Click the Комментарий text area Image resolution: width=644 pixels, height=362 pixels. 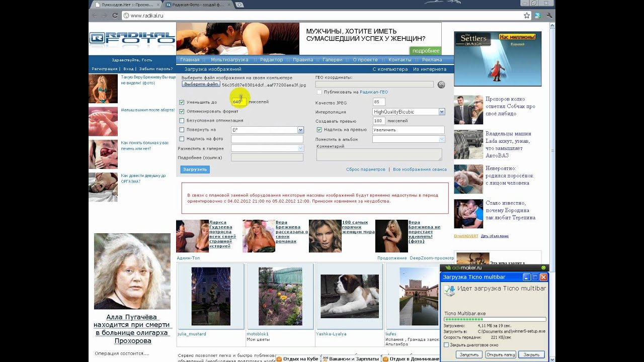pyautogui.click(x=379, y=155)
